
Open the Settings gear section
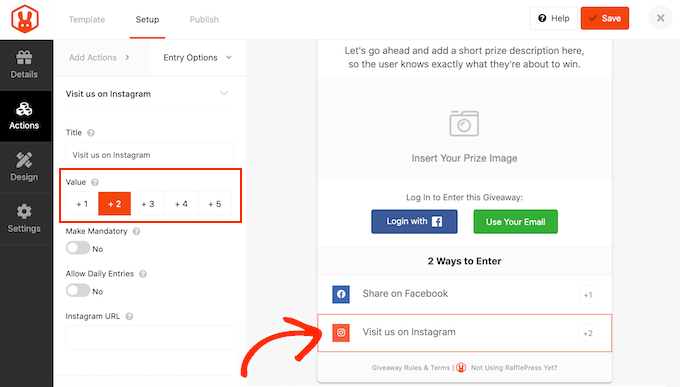tap(24, 218)
